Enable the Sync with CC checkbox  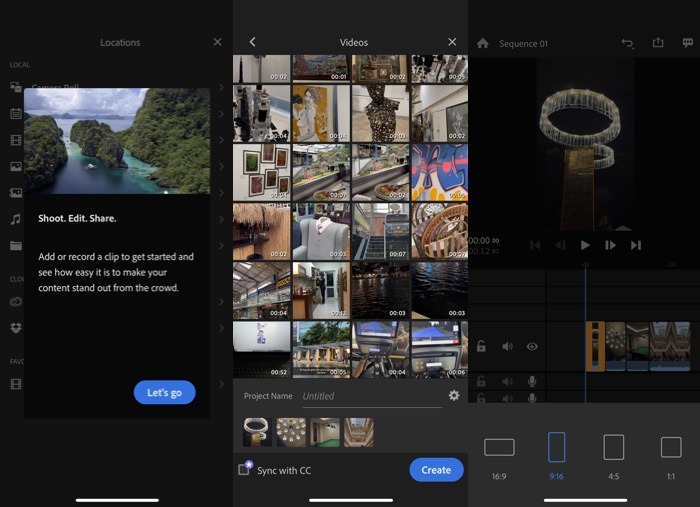(x=245, y=469)
